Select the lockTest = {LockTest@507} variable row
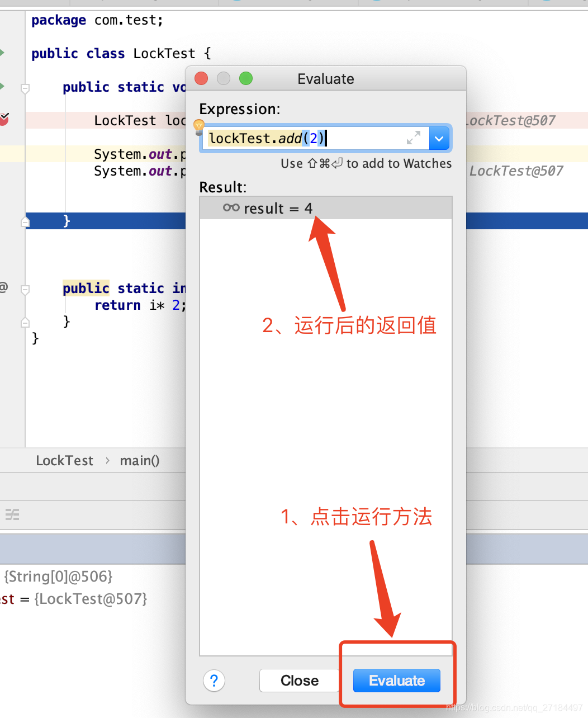 pyautogui.click(x=73, y=598)
